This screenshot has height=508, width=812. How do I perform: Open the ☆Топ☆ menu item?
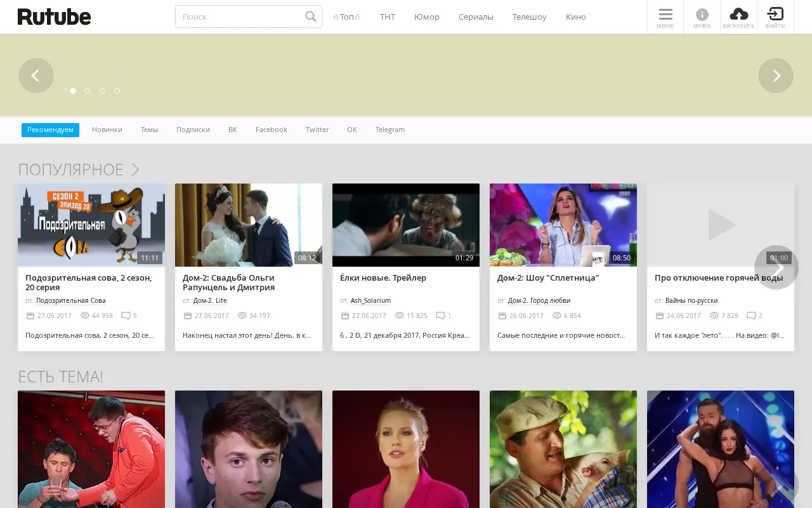[x=346, y=17]
